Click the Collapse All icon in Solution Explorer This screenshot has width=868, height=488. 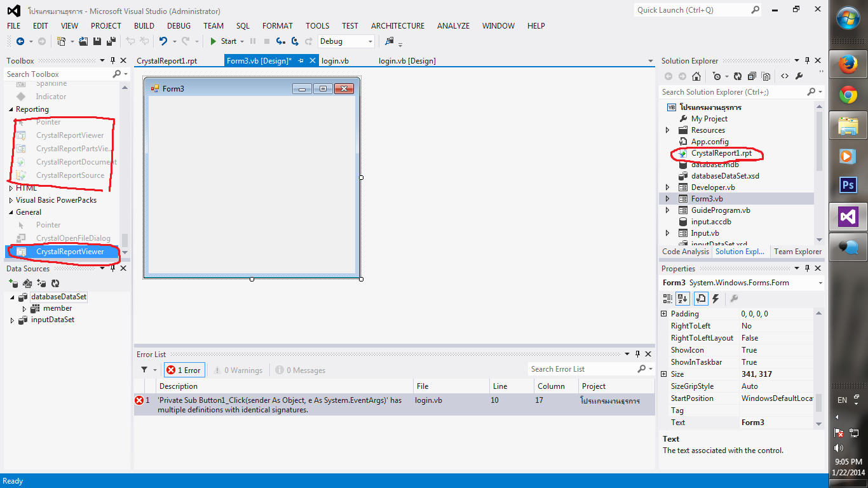pos(752,76)
